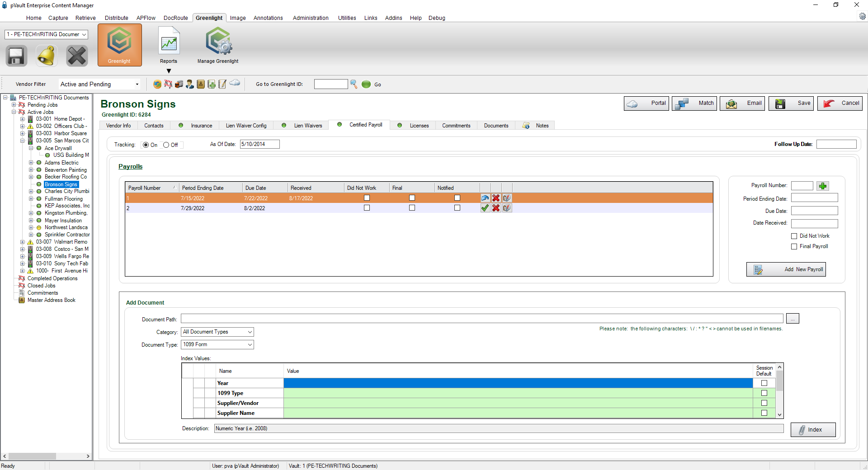Screen dimensions: 868x470
Task: Open the Greenlight ribbon button
Action: pyautogui.click(x=119, y=45)
